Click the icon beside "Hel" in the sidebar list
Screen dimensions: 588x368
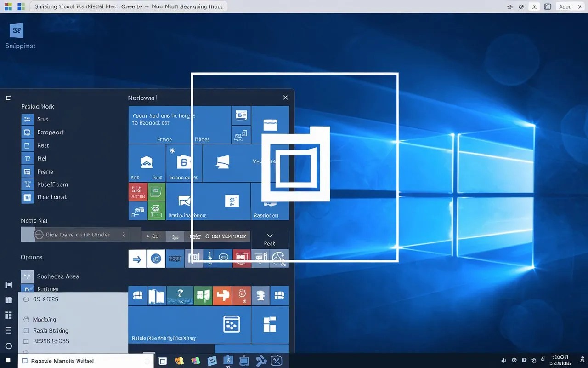click(28, 159)
